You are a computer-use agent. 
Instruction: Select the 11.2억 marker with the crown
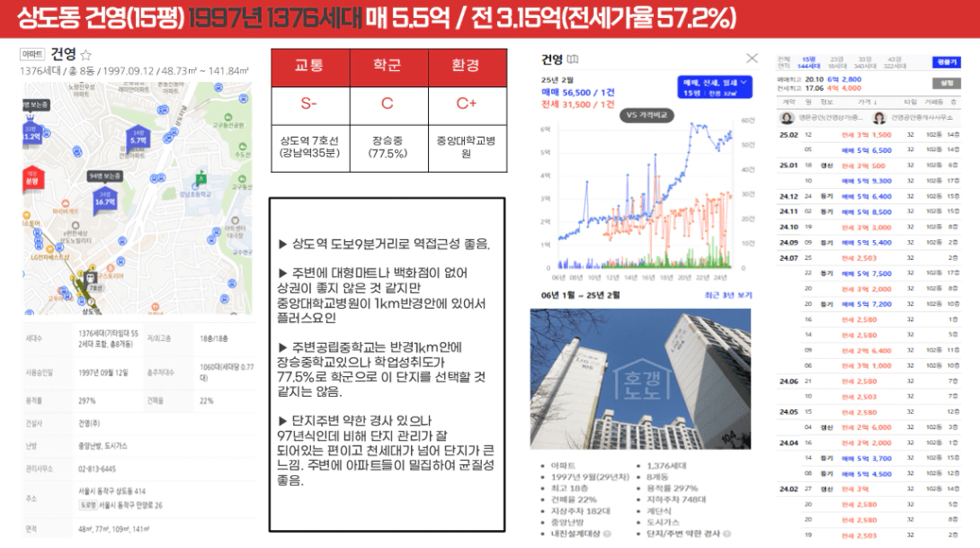tap(31, 133)
